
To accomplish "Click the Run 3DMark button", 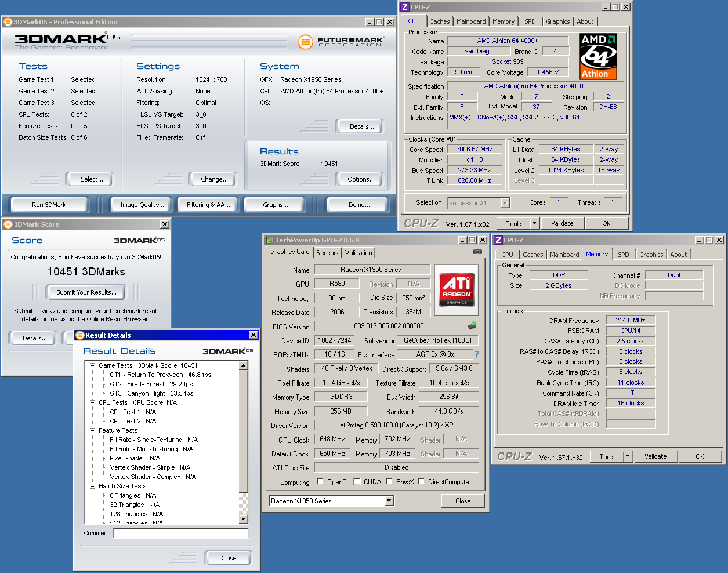I will pyautogui.click(x=49, y=205).
